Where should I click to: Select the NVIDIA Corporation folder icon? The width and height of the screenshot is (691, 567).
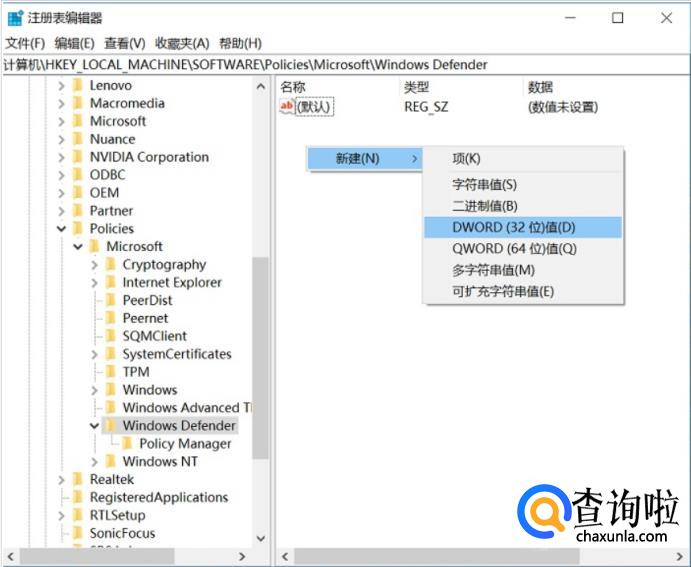tap(77, 157)
